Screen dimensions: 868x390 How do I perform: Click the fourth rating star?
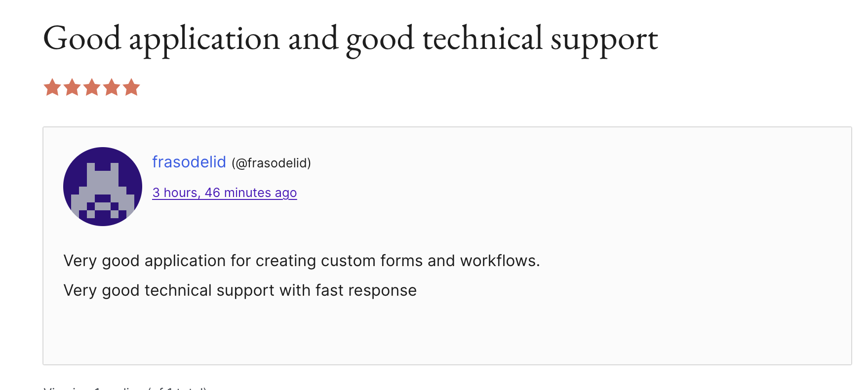[x=112, y=88]
